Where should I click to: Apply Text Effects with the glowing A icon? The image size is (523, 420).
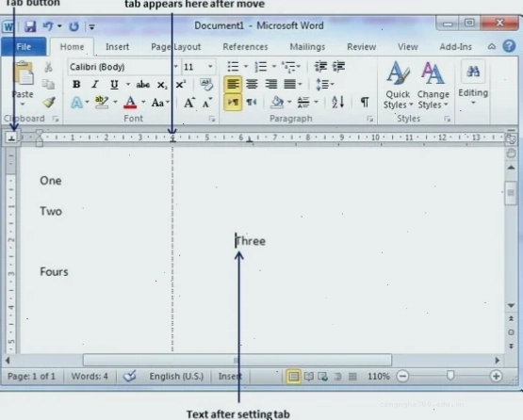tap(76, 103)
